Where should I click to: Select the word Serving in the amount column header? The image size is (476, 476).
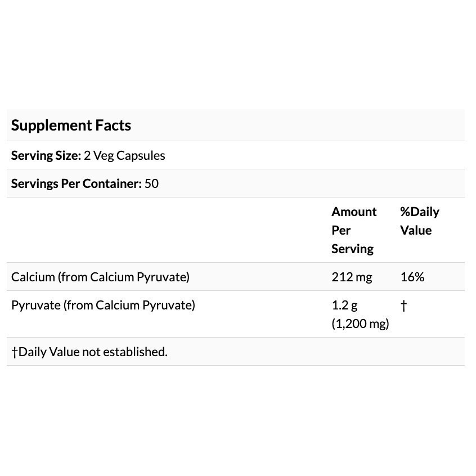pos(352,249)
